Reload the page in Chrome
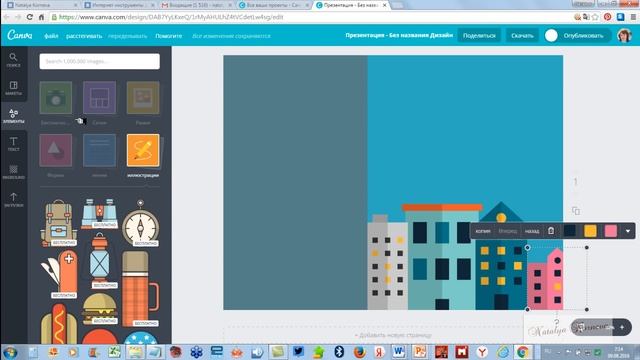 [x=29, y=17]
